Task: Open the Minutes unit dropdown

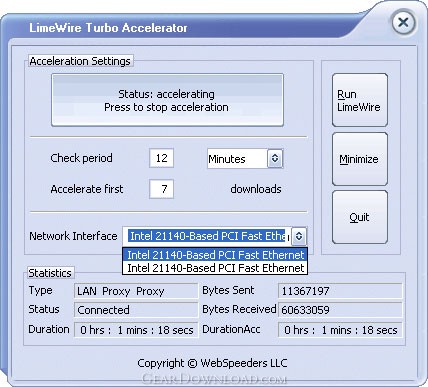Action: point(245,159)
